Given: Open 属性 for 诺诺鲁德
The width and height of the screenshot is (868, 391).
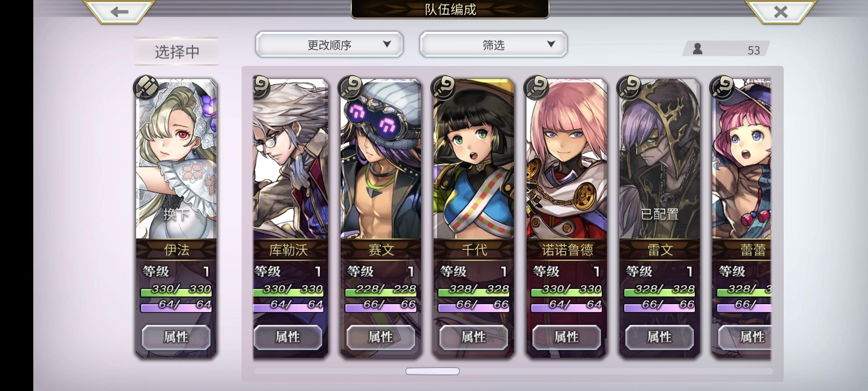Looking at the screenshot, I should [x=567, y=337].
